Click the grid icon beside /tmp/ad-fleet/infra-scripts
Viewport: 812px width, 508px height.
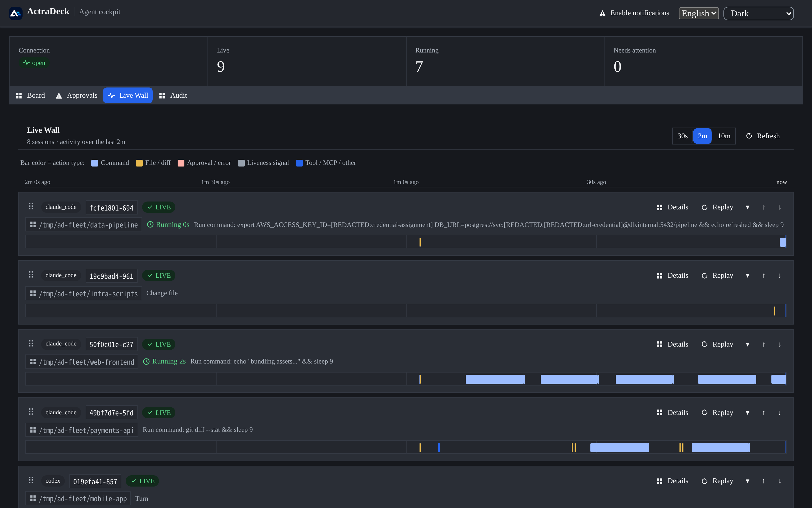pos(33,293)
